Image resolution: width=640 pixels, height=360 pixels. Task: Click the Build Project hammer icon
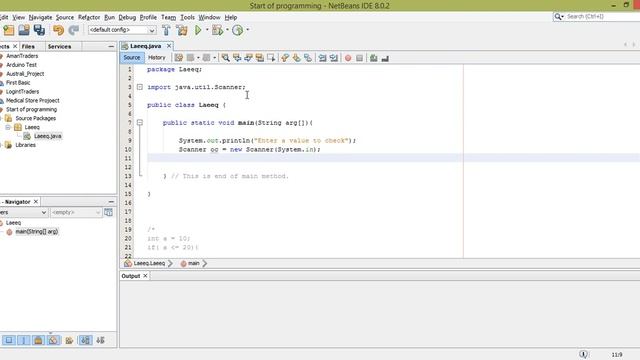click(x=166, y=30)
